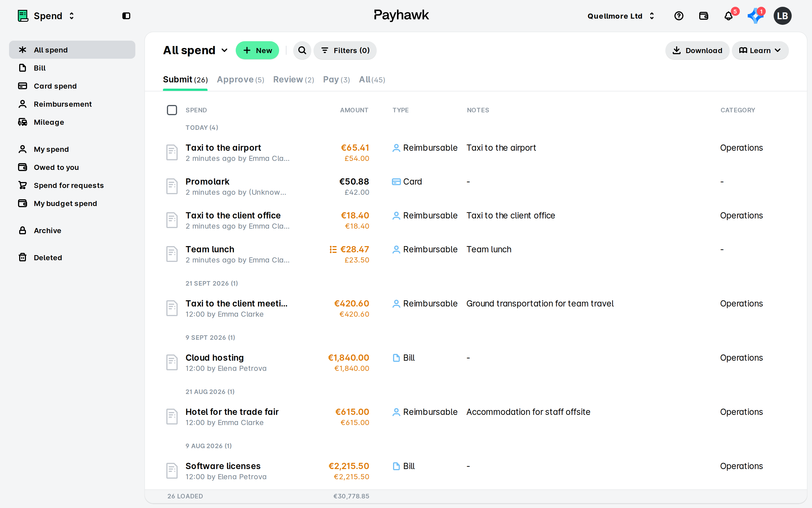Switch to the Approve tab

[240, 80]
